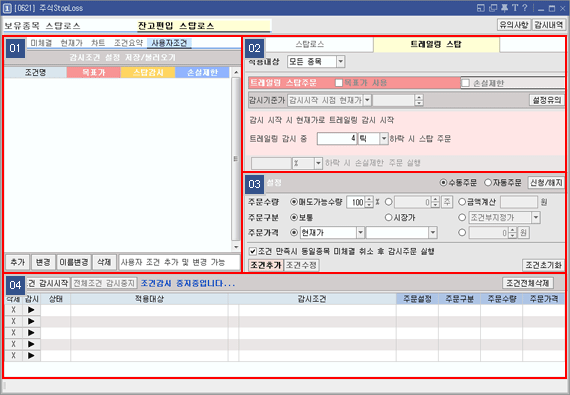The width and height of the screenshot is (570, 395).
Task: Click the 주 unit button beside quantity
Action: pos(447,202)
